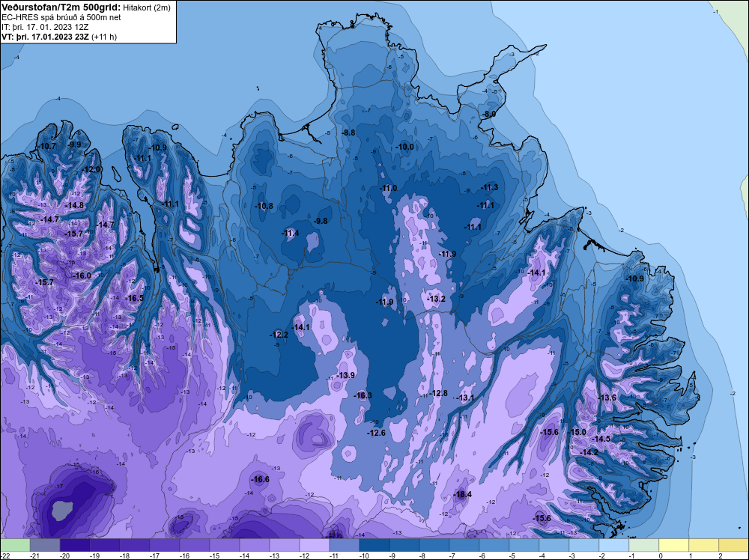Click the legend color band labeled -7
This screenshot has height=560, width=749.
tap(464, 545)
